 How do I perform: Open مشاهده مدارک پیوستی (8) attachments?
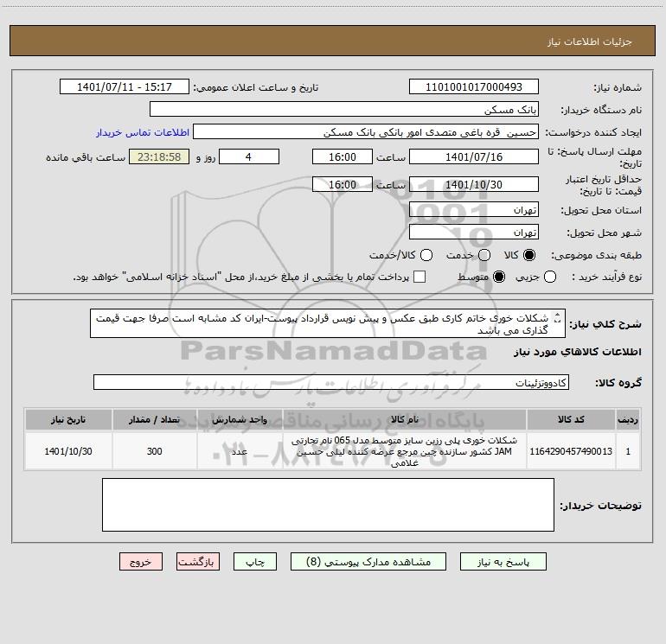tap(368, 562)
